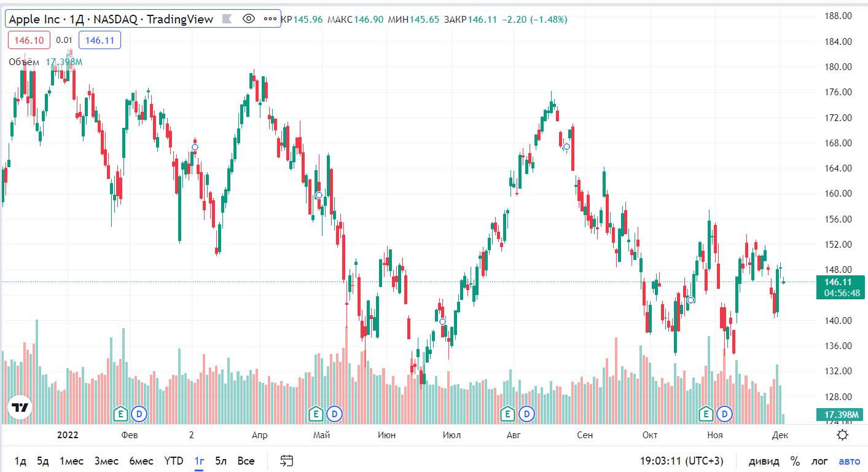Click the TradingView logo in chart corner
Viewport: 868px width, 472px height.
pos(20,407)
